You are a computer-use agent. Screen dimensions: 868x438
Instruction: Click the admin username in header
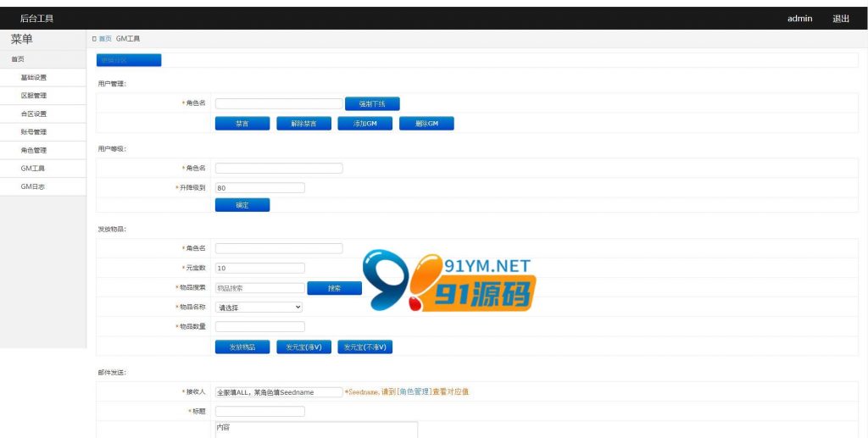pyautogui.click(x=800, y=19)
